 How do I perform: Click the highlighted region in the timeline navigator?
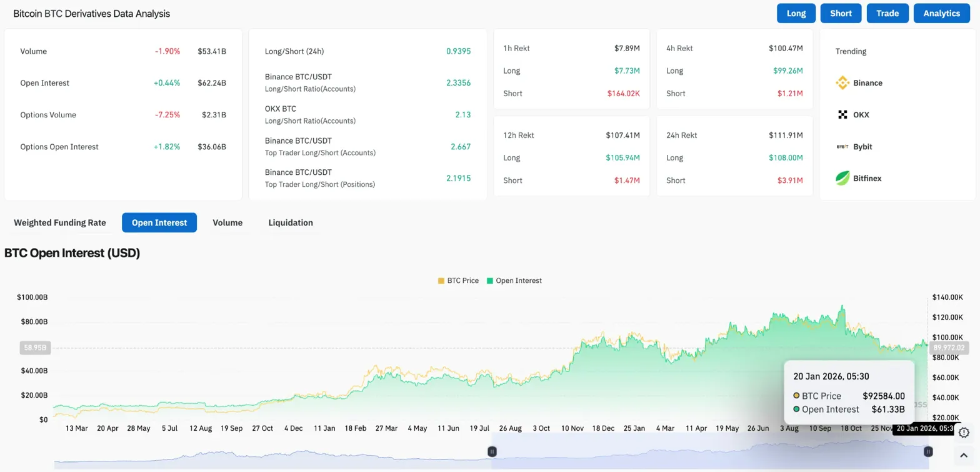pos(710,452)
